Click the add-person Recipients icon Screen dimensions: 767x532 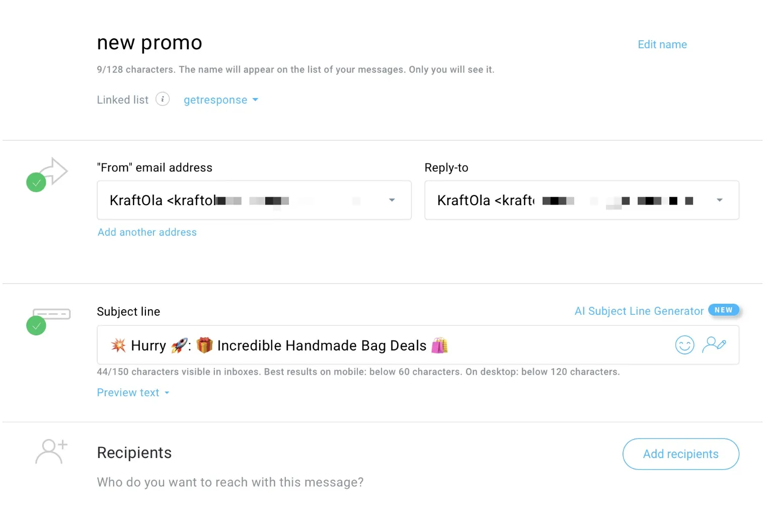click(x=51, y=452)
